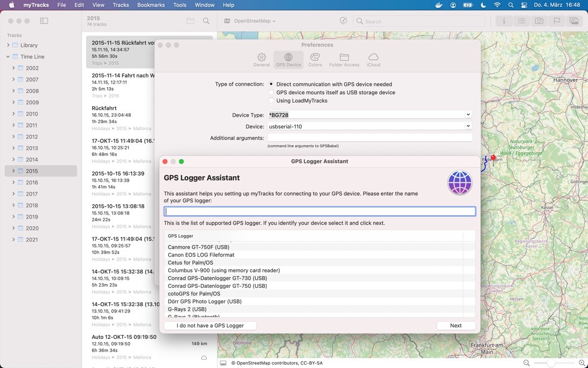Toggle the sidebar panel icon
588x368 pixels.
coord(44,21)
